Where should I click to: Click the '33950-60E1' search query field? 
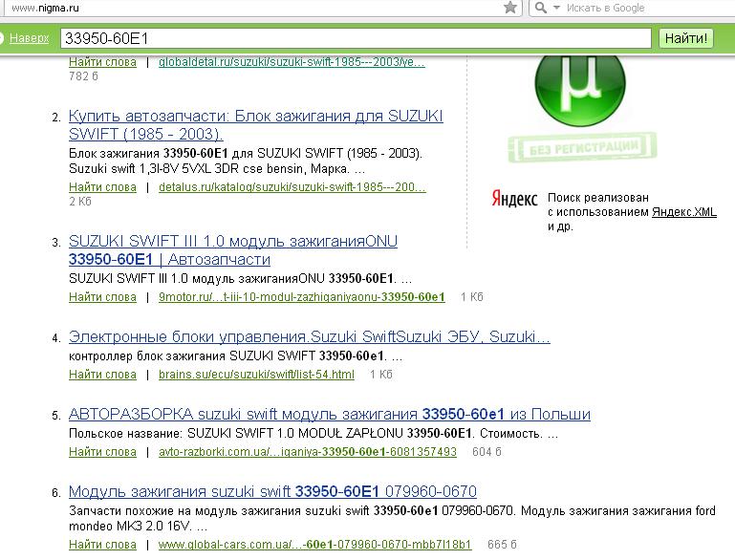[x=356, y=38]
